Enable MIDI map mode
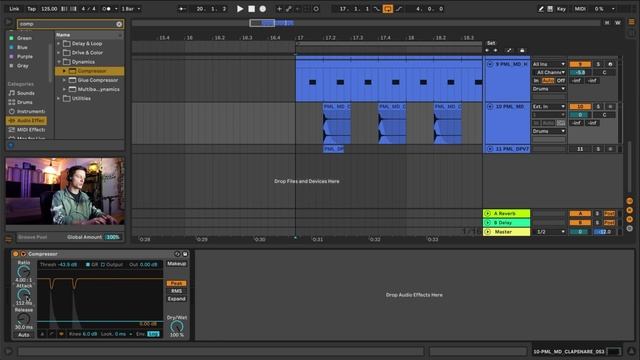This screenshot has height=360, width=640. pyautogui.click(x=580, y=9)
